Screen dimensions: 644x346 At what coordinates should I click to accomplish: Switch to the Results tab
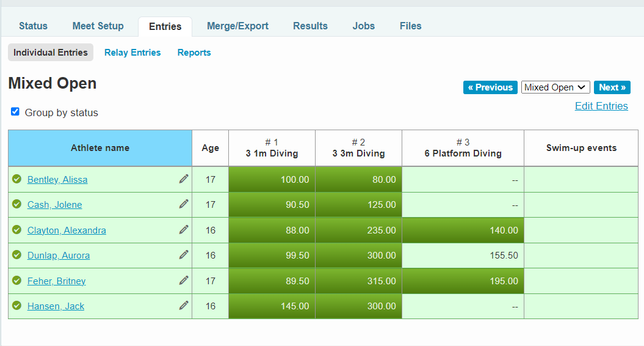click(310, 26)
